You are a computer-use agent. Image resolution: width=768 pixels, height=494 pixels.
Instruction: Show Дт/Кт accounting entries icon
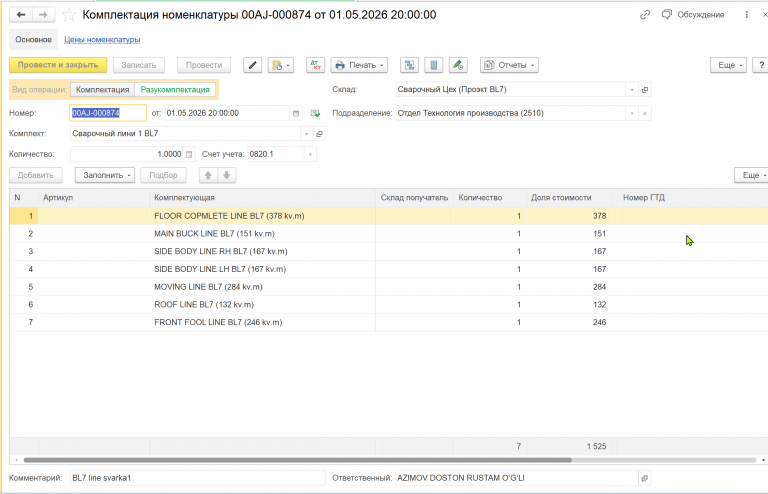315,65
